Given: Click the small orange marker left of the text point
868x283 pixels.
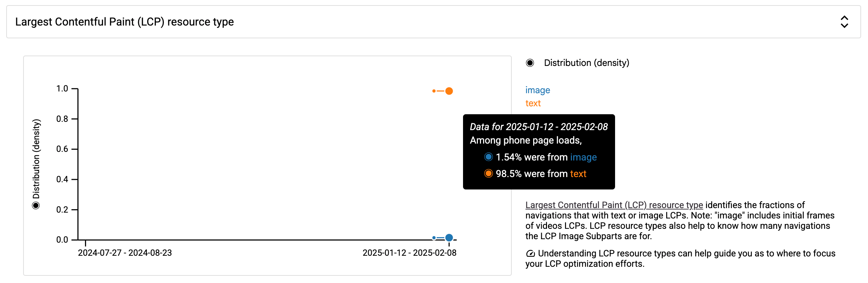Looking at the screenshot, I should [434, 91].
